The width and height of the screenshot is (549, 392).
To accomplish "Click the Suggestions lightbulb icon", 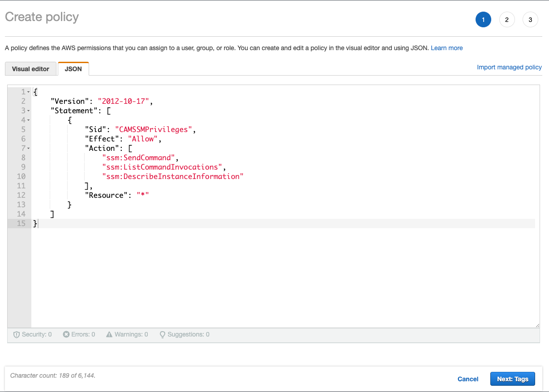I will pyautogui.click(x=163, y=334).
